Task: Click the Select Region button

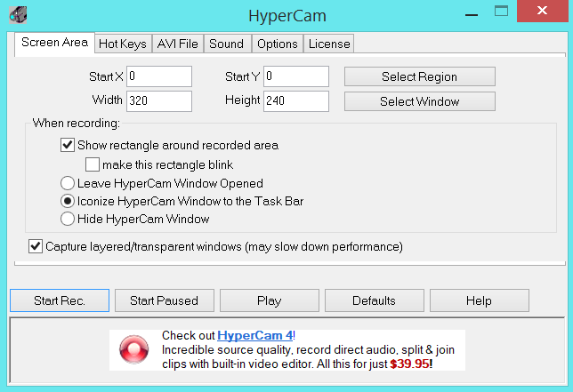Action: point(420,76)
